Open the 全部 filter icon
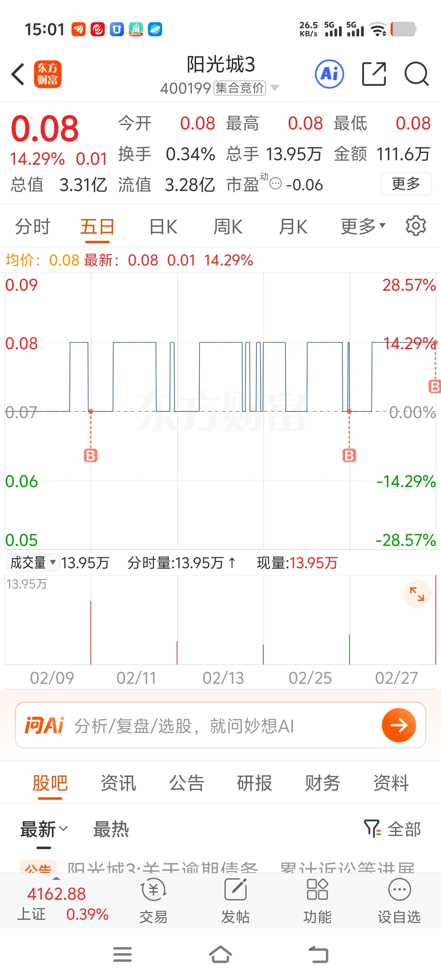Screen dimensions: 441x980 (x=392, y=829)
